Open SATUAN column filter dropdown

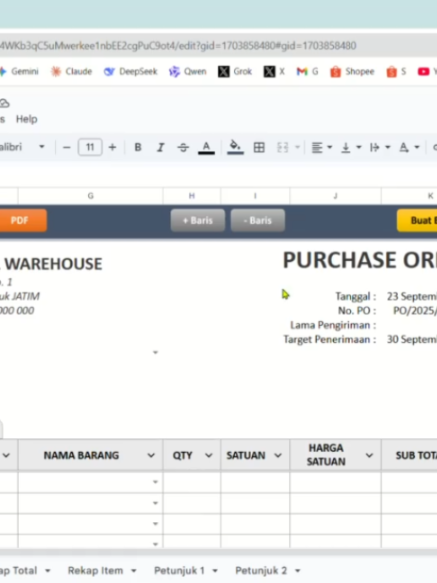(x=278, y=455)
